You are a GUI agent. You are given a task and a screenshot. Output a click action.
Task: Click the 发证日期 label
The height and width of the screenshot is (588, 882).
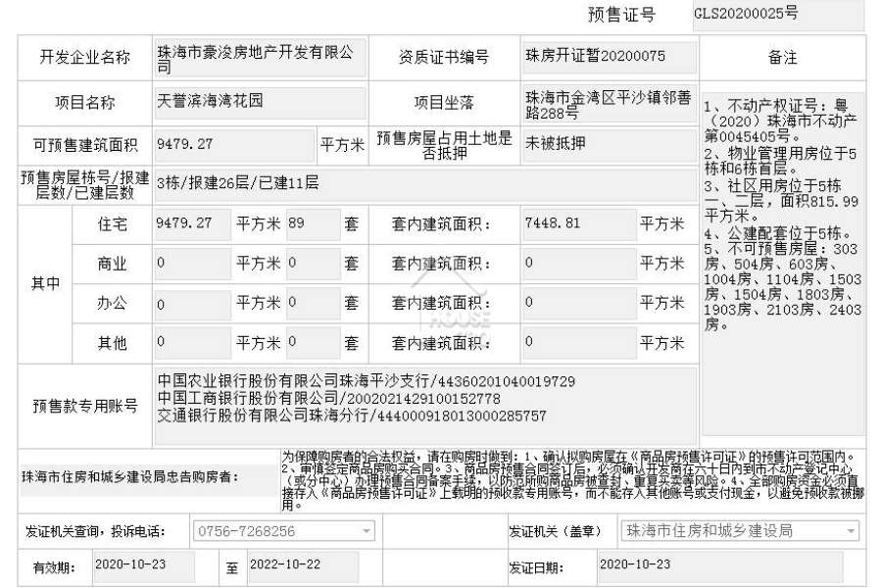coord(536,567)
